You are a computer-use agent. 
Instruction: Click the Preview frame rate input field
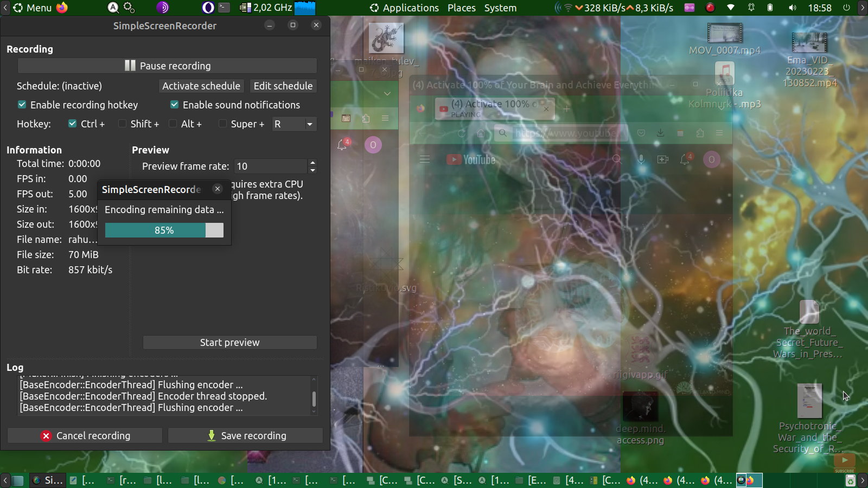(x=270, y=166)
